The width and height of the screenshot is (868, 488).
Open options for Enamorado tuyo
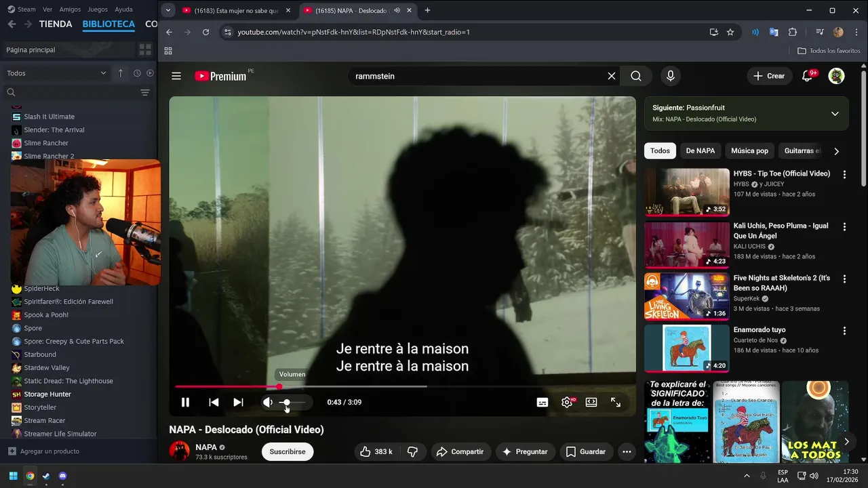844,331
